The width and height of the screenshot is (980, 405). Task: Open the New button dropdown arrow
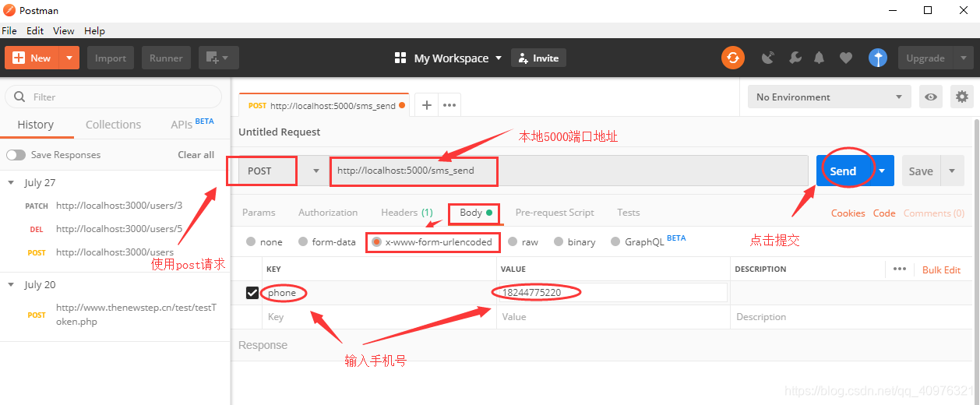pos(69,58)
